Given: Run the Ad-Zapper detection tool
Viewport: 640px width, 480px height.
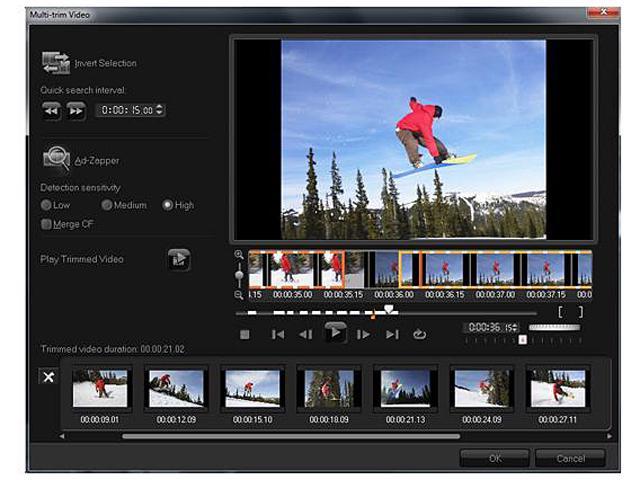Looking at the screenshot, I should (56, 159).
